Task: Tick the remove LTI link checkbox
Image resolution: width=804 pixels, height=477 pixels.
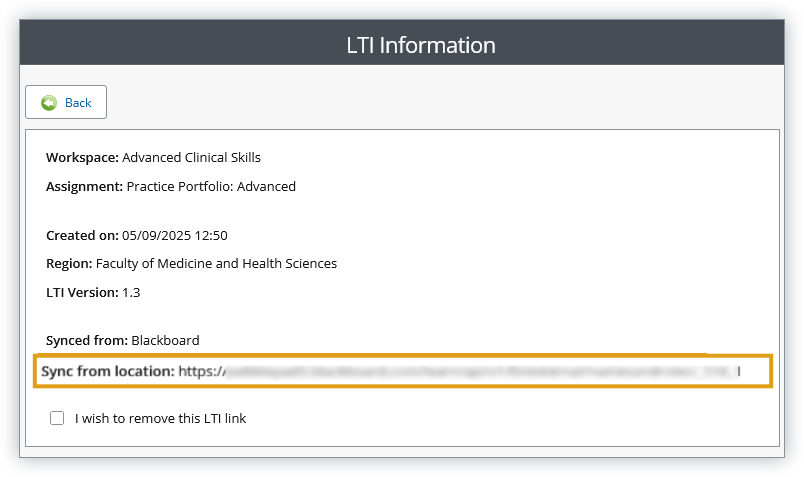Action: pos(57,418)
